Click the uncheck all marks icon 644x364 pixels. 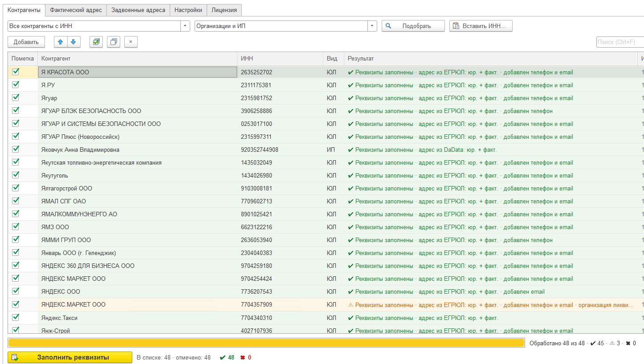(114, 42)
